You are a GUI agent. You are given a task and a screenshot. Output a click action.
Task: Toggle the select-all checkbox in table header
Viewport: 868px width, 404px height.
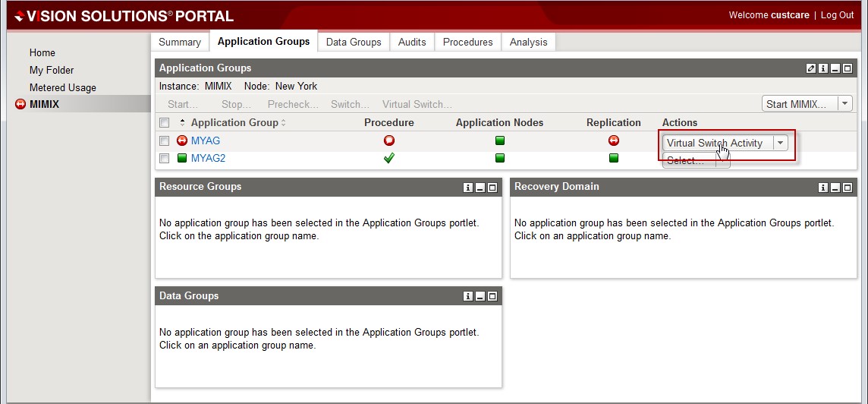pyautogui.click(x=165, y=123)
